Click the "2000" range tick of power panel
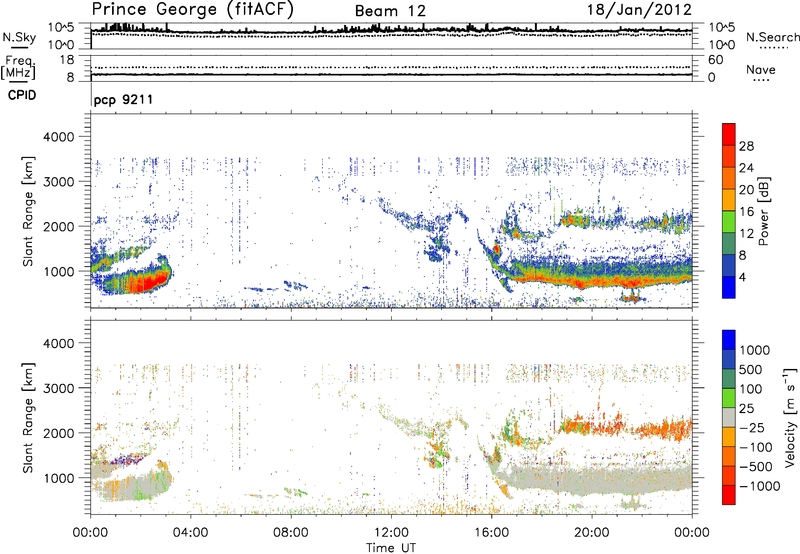This screenshot has height=554, width=800. (59, 226)
